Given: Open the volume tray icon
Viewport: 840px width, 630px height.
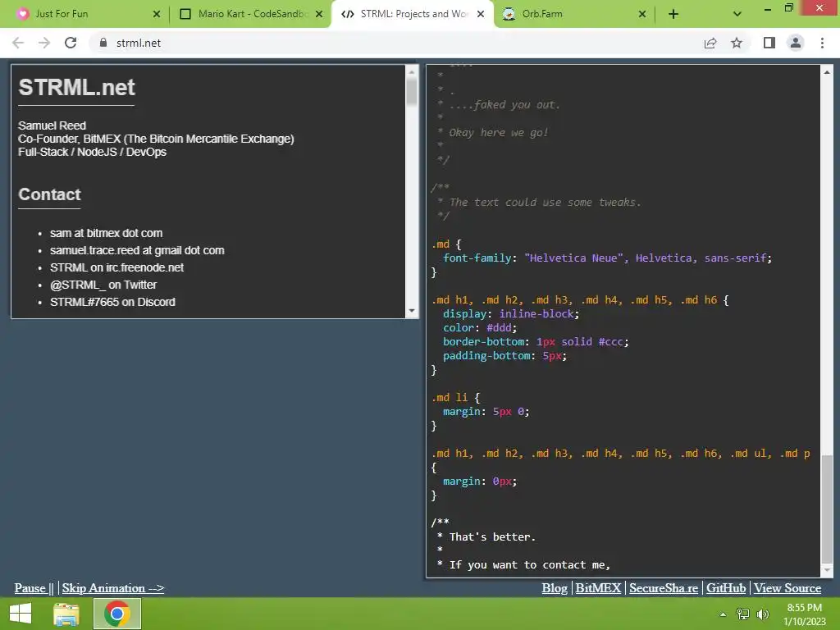Looking at the screenshot, I should click(x=762, y=614).
